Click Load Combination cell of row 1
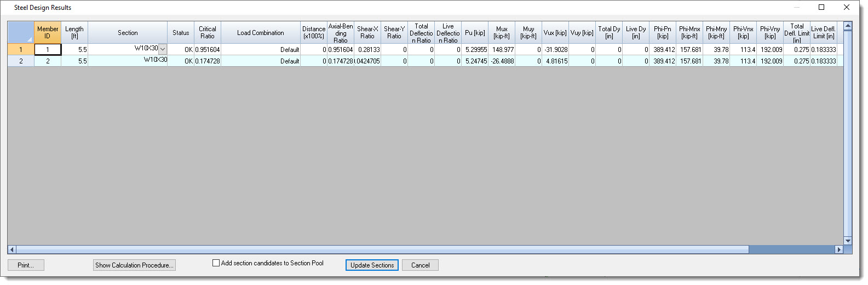The width and height of the screenshot is (868, 285). (261, 49)
